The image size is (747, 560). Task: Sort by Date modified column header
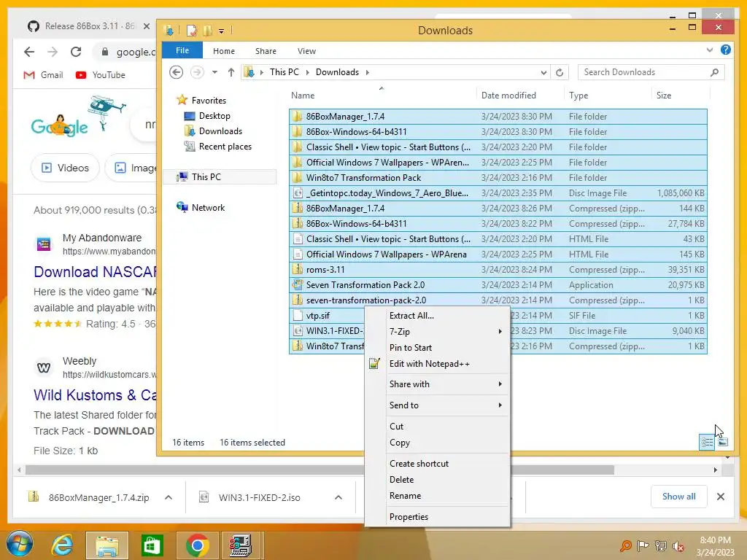click(508, 96)
